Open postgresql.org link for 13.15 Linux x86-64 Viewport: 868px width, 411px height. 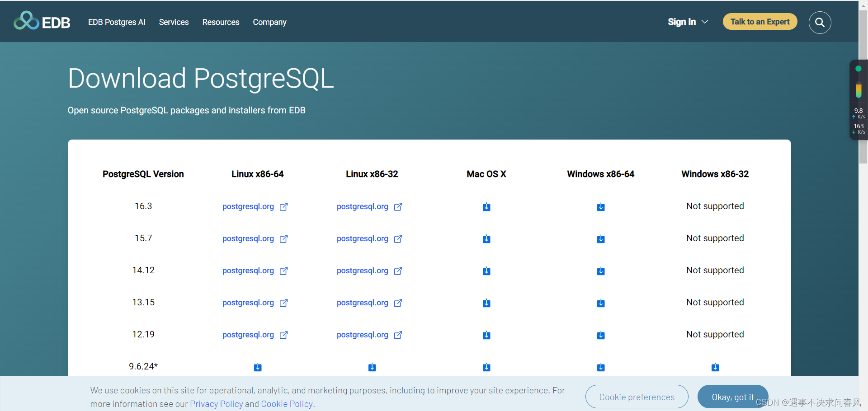(x=255, y=303)
